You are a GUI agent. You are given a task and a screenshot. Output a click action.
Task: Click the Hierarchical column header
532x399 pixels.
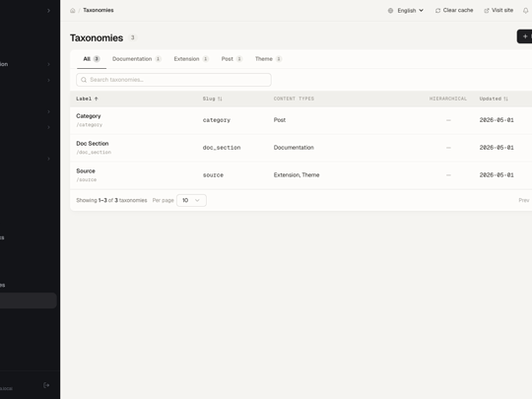448,99
